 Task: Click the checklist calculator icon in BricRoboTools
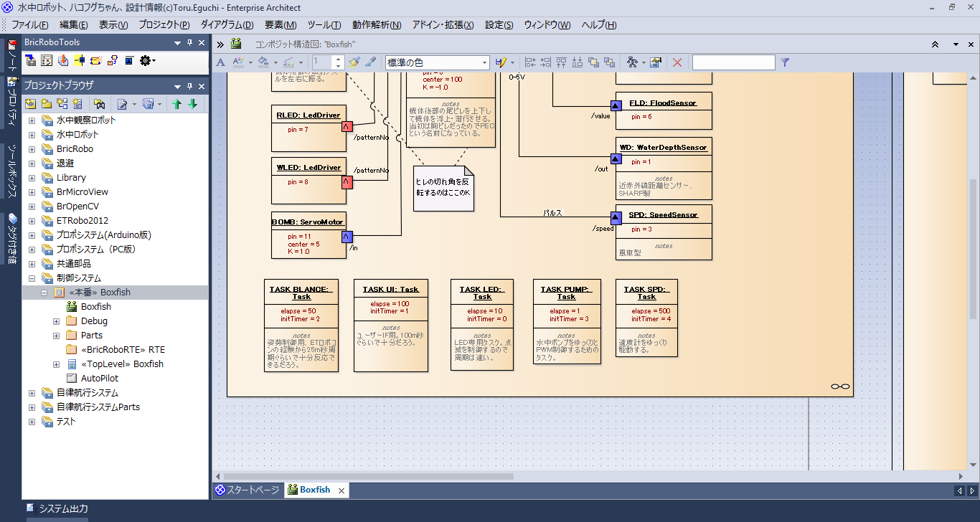(x=47, y=61)
